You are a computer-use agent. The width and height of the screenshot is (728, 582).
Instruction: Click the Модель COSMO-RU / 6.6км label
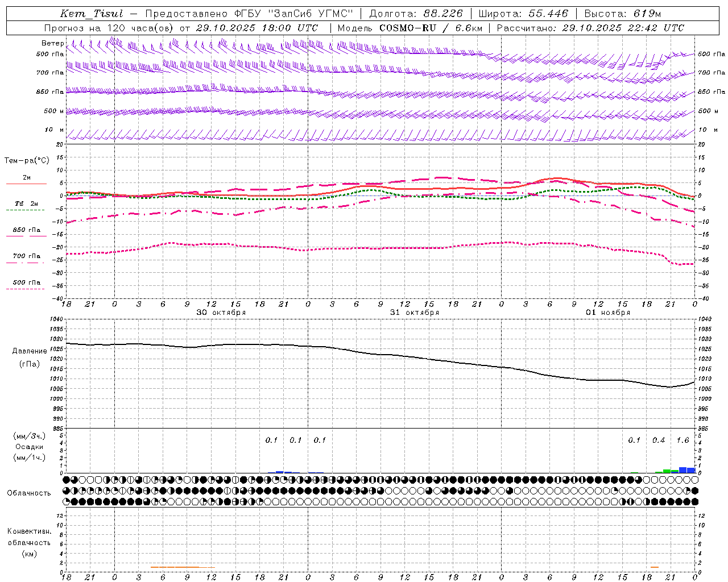pos(410,28)
